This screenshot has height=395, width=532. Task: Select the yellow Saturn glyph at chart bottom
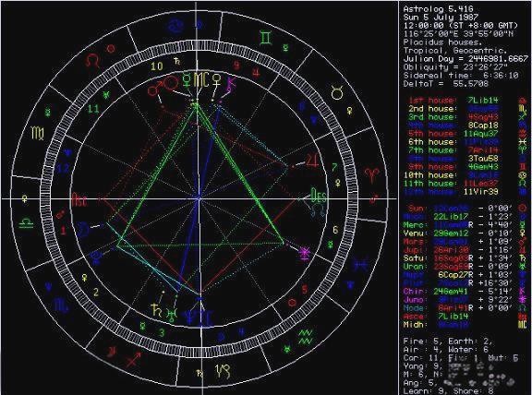click(x=156, y=310)
